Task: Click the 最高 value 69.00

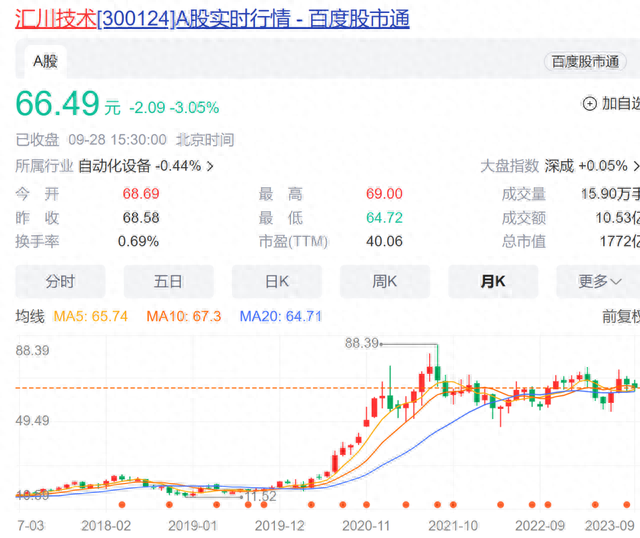Action: [x=384, y=193]
